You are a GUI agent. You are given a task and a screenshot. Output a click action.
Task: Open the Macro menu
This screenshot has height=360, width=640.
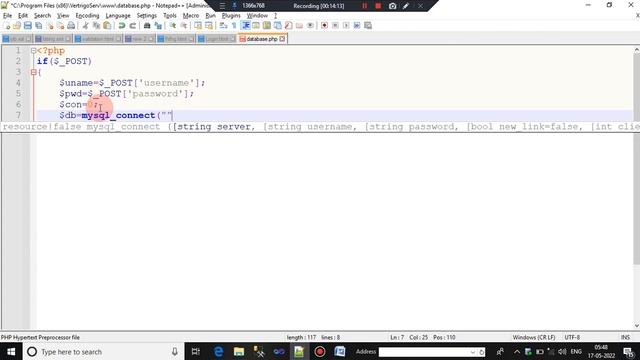191,16
